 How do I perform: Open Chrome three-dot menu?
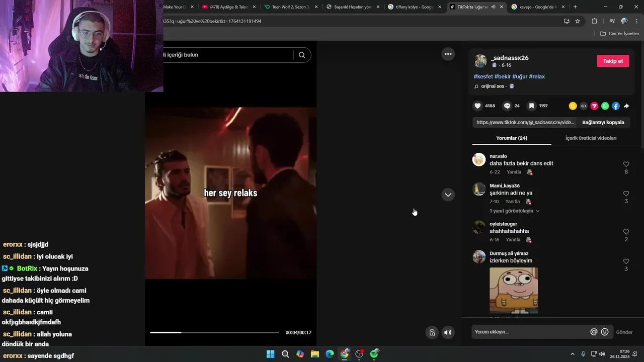pos(637,21)
